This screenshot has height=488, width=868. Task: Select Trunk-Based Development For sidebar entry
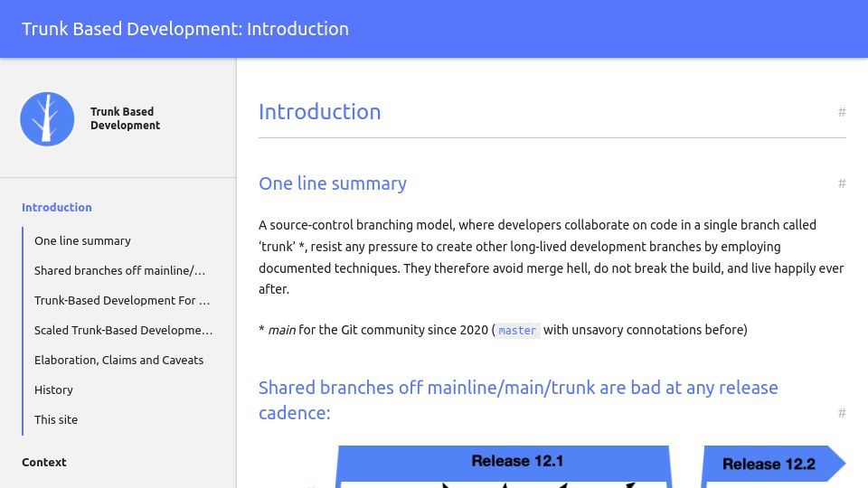click(x=122, y=300)
